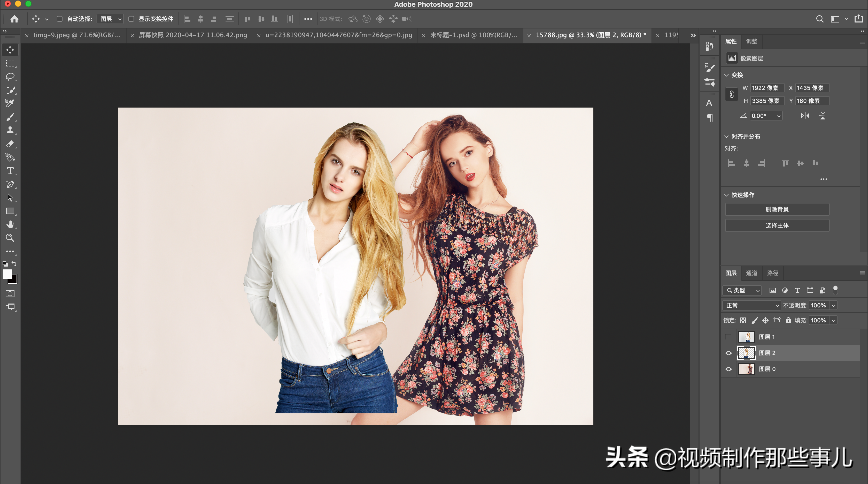Open more options in the options bar
Screen dimensions: 868x484
tap(308, 19)
